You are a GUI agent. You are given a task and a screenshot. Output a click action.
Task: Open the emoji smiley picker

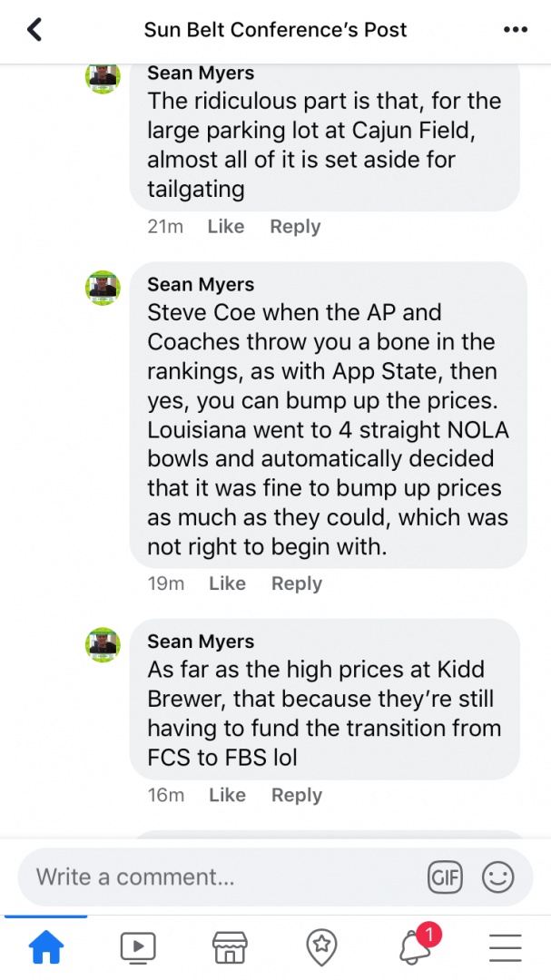coord(497,877)
